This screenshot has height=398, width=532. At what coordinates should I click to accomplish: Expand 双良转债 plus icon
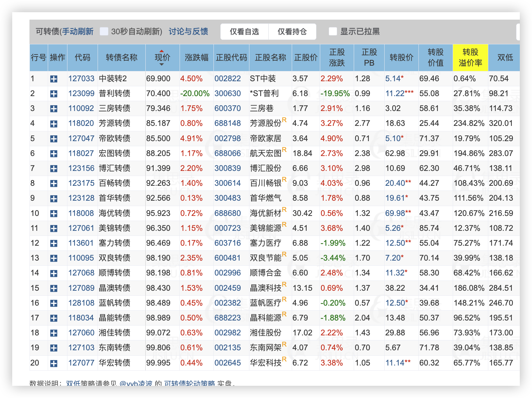[x=54, y=258]
